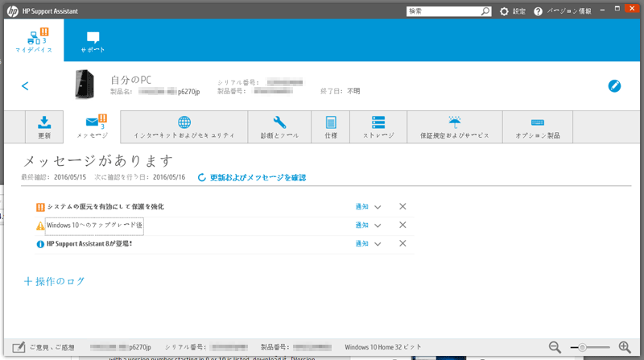Minimize the HP Support Assistant window
Image resolution: width=644 pixels, height=360 pixels.
[602, 10]
